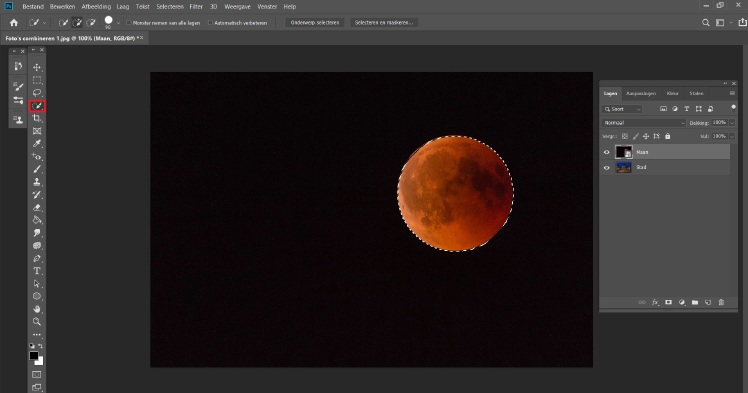Screen dimensions: 748x393
Task: Open the Bestand menu
Action: (33, 7)
